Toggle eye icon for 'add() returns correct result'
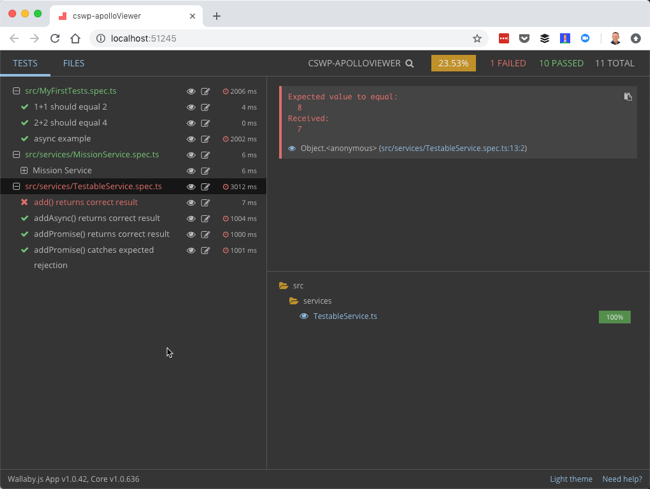The image size is (650, 489). pyautogui.click(x=191, y=203)
